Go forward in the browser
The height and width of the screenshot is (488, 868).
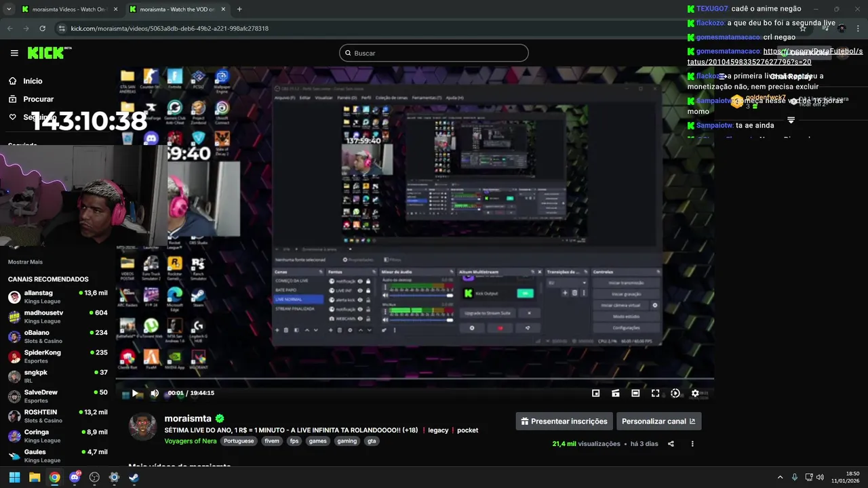point(26,28)
